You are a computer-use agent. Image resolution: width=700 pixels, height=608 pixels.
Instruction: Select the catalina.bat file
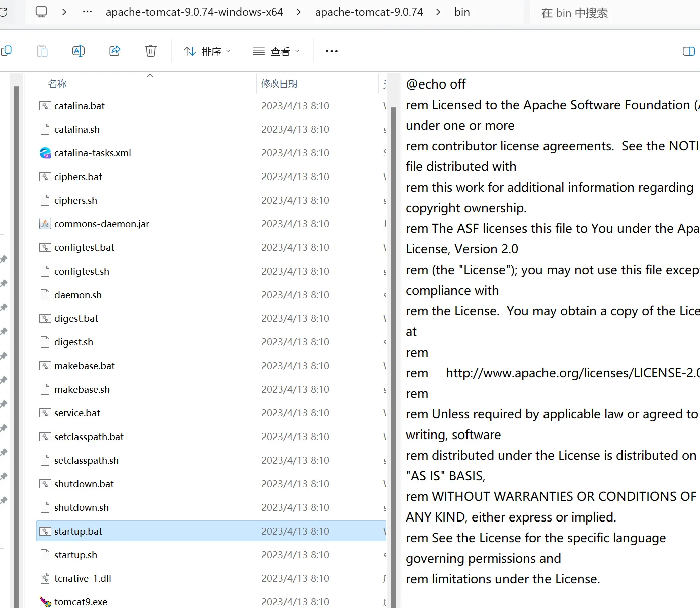tap(80, 106)
